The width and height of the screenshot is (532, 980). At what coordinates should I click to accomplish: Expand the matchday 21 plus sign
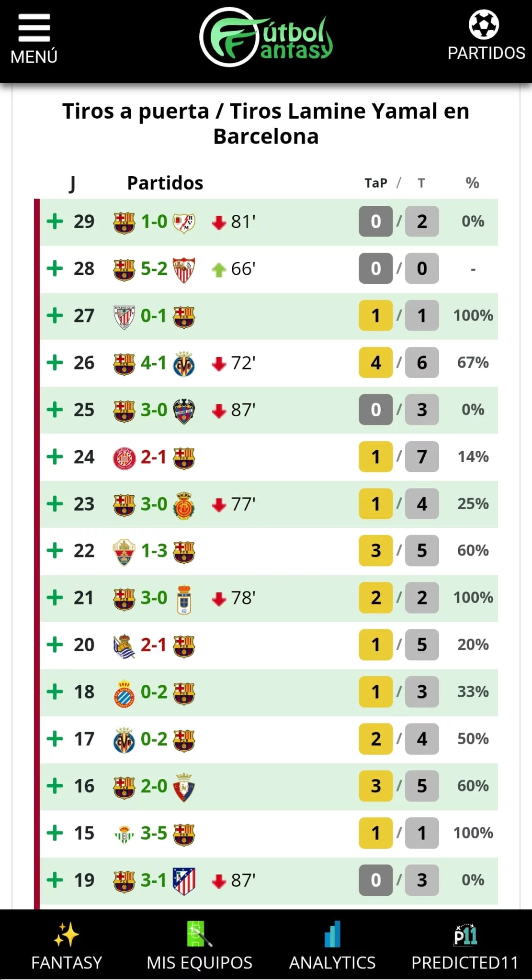coord(55,598)
